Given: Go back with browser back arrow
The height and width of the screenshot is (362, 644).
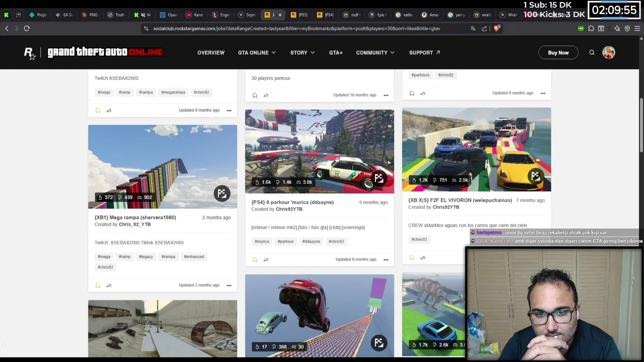Looking at the screenshot, I should (7, 29).
